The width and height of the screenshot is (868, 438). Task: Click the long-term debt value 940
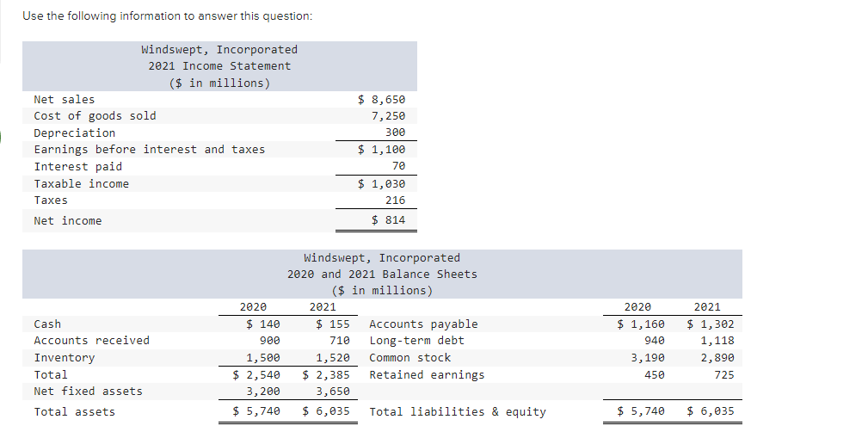655,341
